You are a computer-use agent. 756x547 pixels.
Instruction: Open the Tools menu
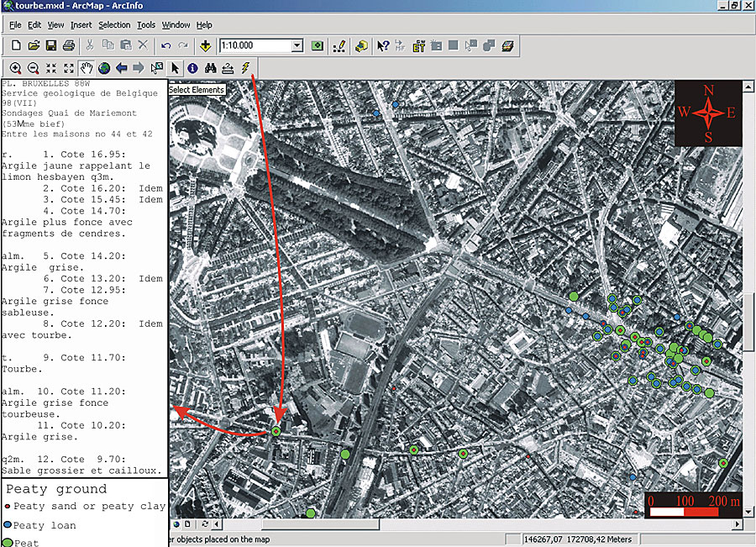click(146, 25)
